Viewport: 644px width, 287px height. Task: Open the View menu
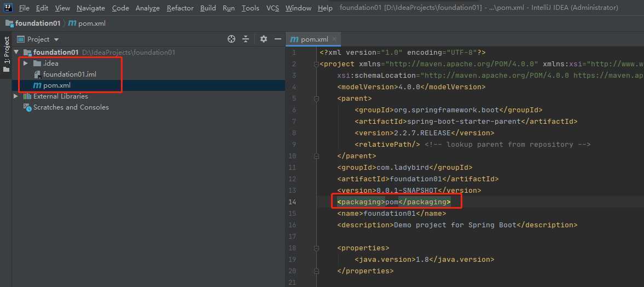pyautogui.click(x=62, y=8)
